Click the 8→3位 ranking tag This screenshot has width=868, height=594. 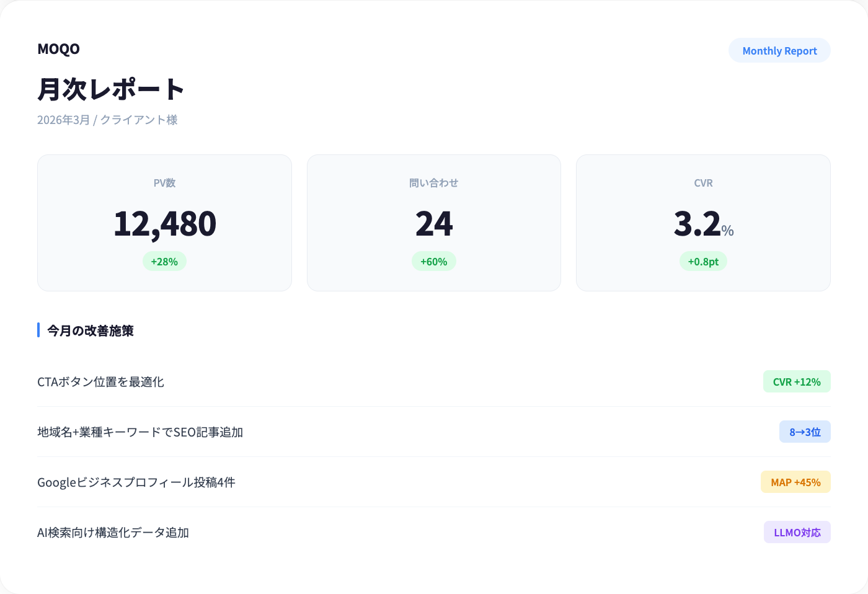coord(805,432)
